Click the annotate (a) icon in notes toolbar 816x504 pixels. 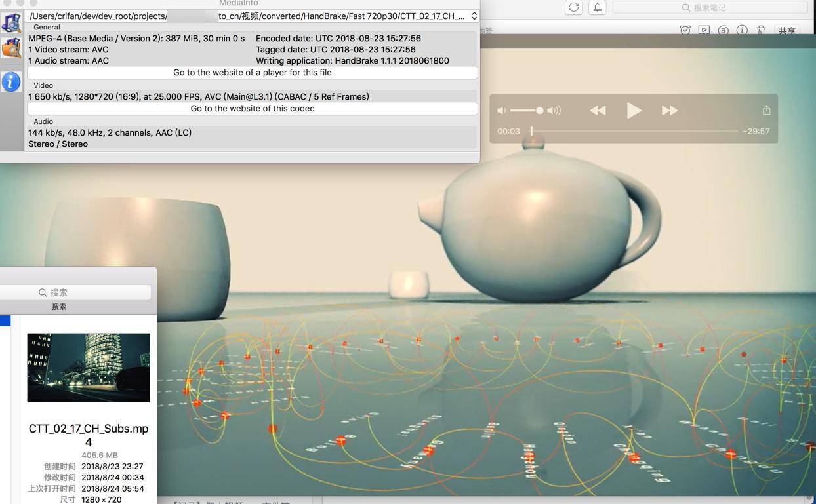tap(724, 30)
